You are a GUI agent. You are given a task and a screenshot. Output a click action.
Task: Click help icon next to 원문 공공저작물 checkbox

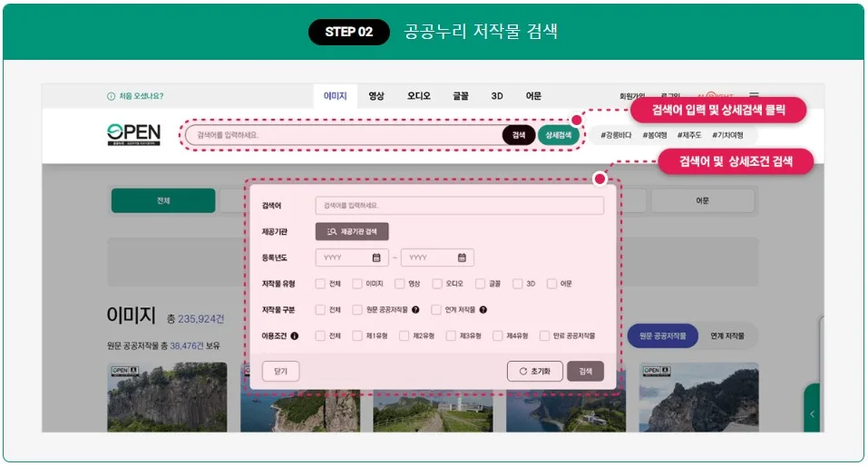[x=415, y=310]
